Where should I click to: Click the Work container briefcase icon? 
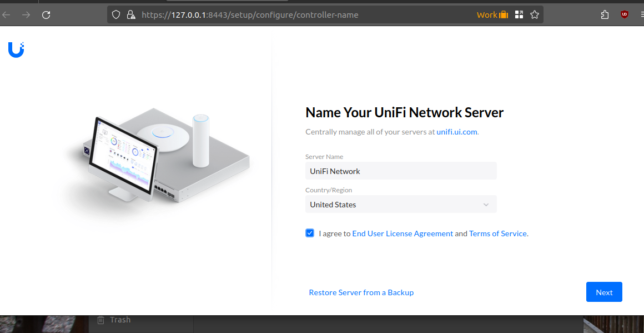[504, 15]
